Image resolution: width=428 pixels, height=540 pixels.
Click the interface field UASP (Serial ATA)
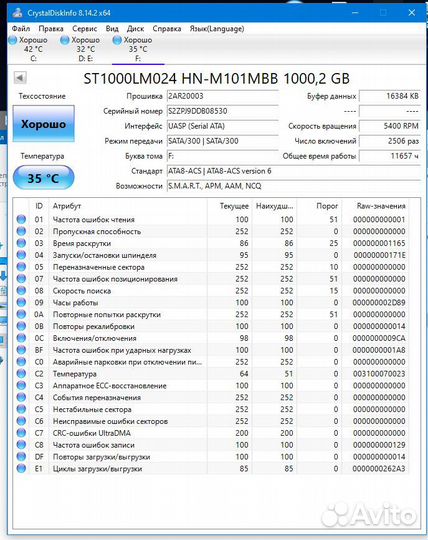coord(222,126)
